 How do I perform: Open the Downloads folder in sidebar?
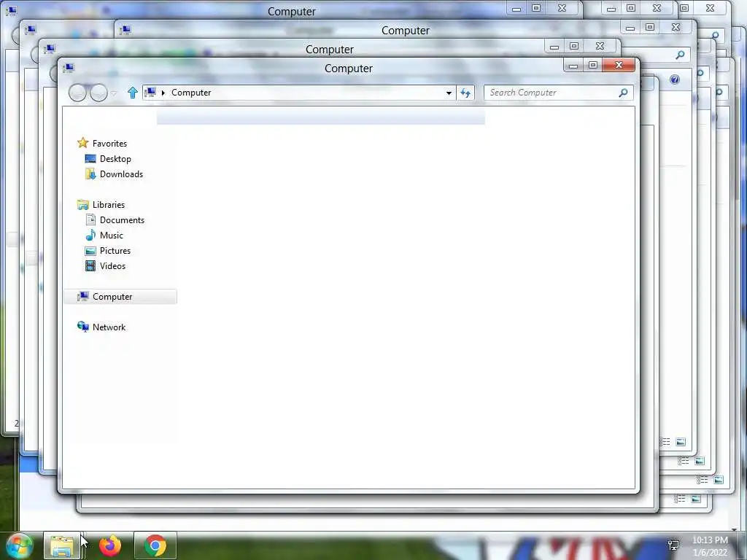click(121, 174)
